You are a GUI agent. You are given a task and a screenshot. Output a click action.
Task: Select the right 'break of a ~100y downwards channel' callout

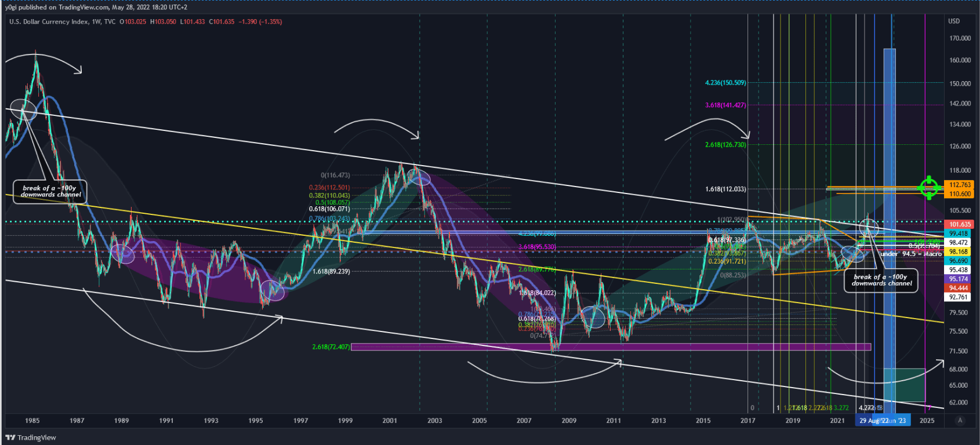(x=881, y=280)
